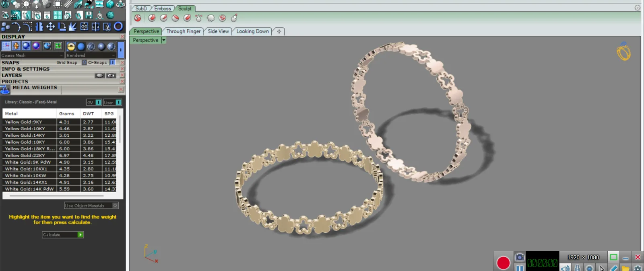Click the metal table horizontal scrollbar
644x271 pixels.
coord(56,196)
